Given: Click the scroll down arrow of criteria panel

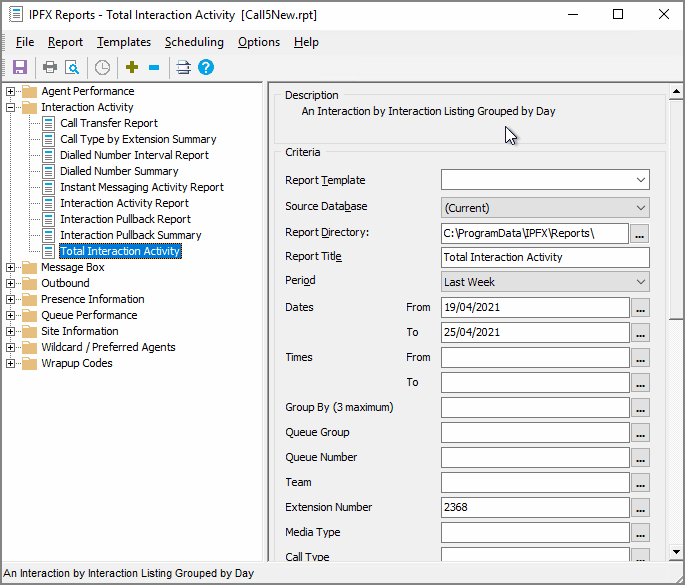Looking at the screenshot, I should coord(676,552).
